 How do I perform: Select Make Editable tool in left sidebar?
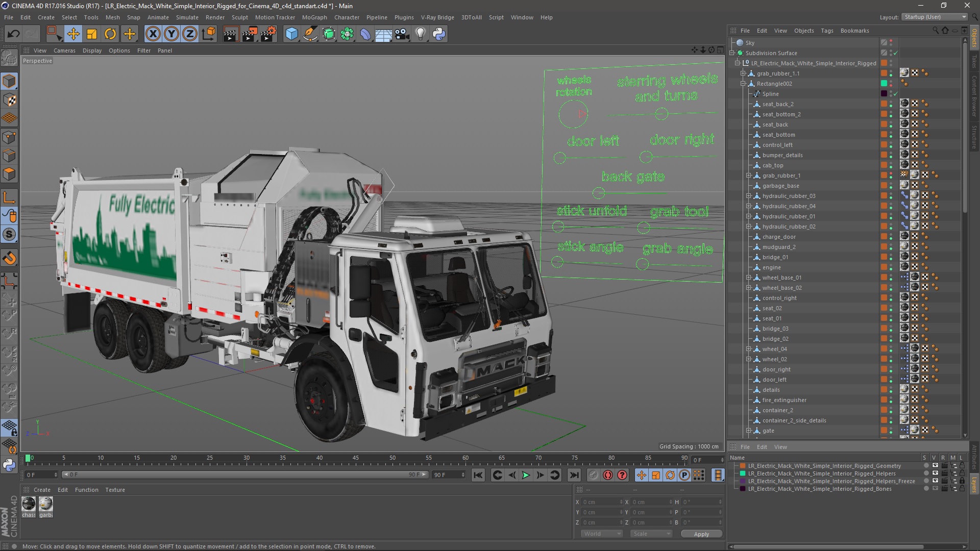9,58
